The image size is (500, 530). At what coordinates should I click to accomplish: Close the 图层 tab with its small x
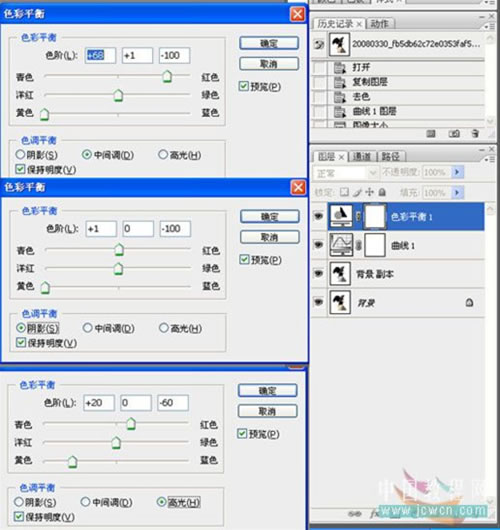[x=341, y=157]
